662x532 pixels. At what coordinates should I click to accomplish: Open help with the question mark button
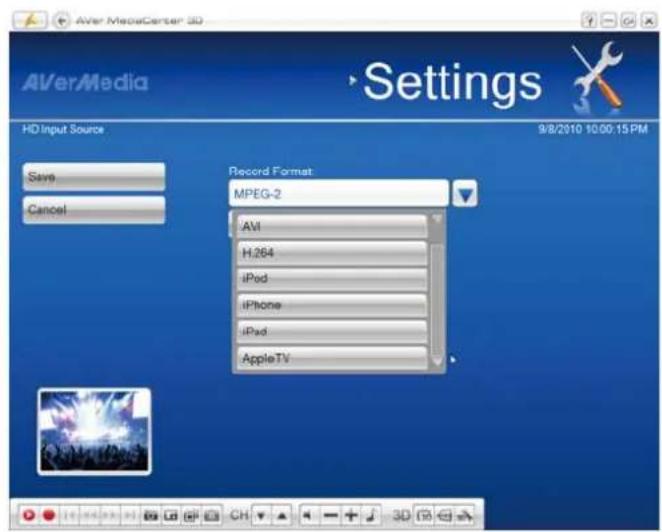point(589,20)
